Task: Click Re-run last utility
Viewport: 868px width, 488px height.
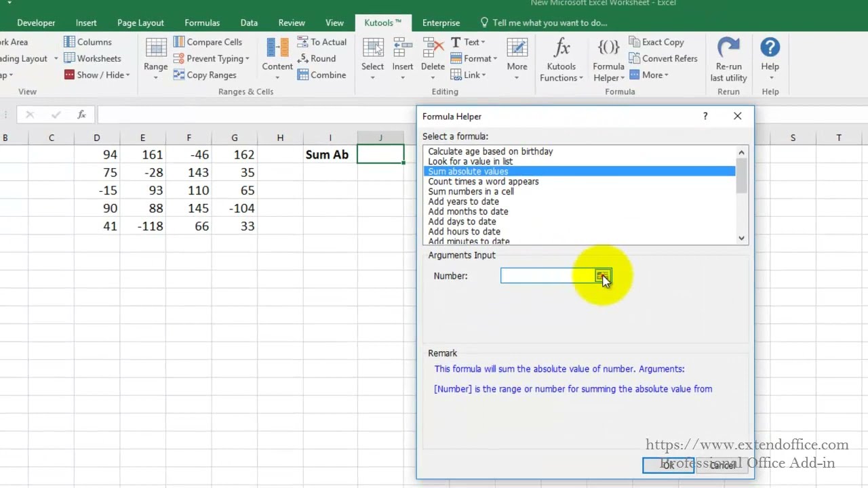Action: coord(728,60)
